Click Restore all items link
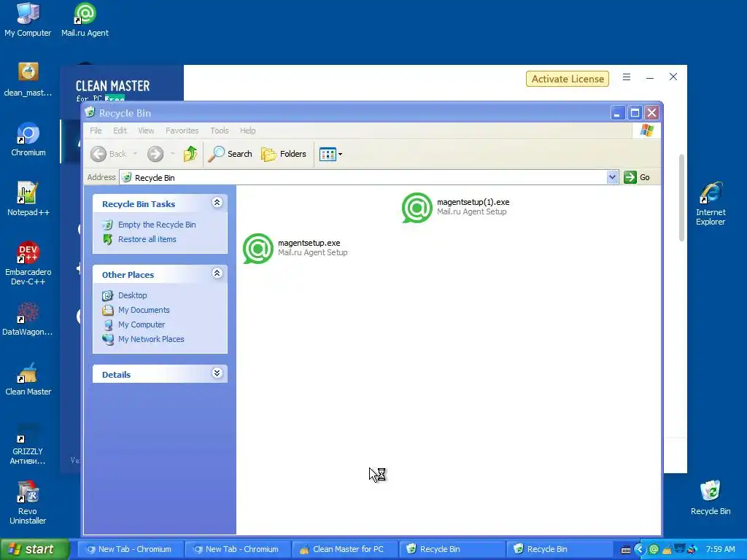 [147, 239]
